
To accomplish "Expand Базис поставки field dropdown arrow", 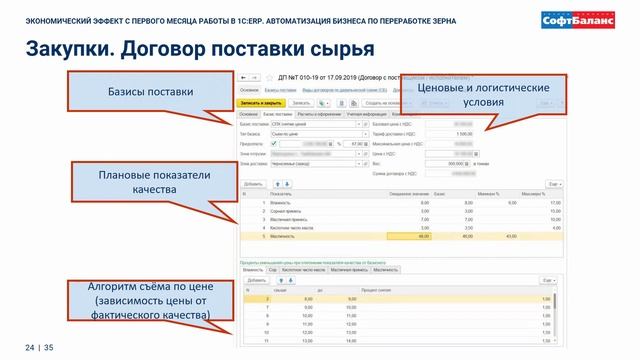I will [x=359, y=124].
